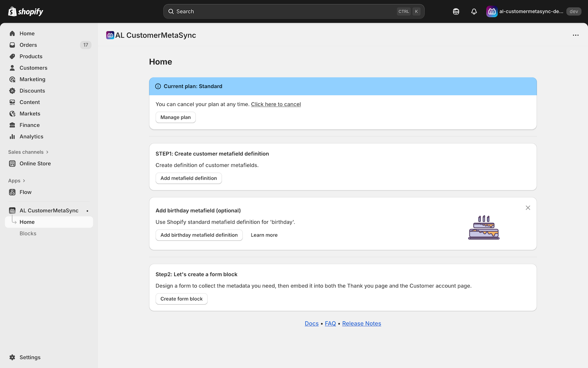Click Add metafield definition button
588x368 pixels.
(189, 178)
